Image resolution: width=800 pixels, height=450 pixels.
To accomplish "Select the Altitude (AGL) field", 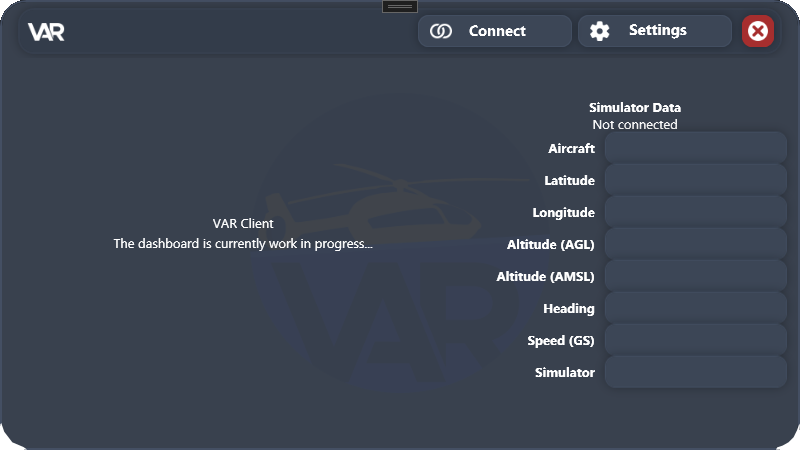I will click(695, 244).
